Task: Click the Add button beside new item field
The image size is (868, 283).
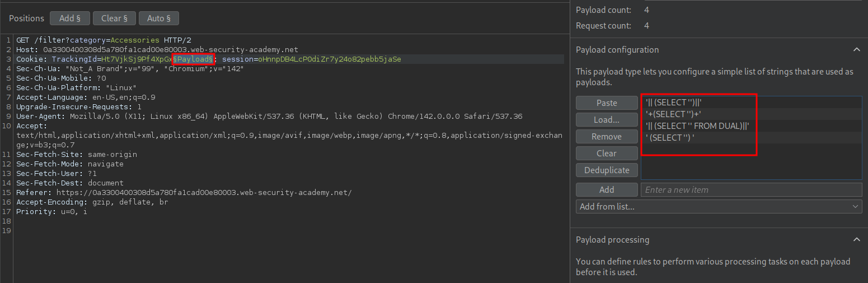Action: tap(607, 190)
